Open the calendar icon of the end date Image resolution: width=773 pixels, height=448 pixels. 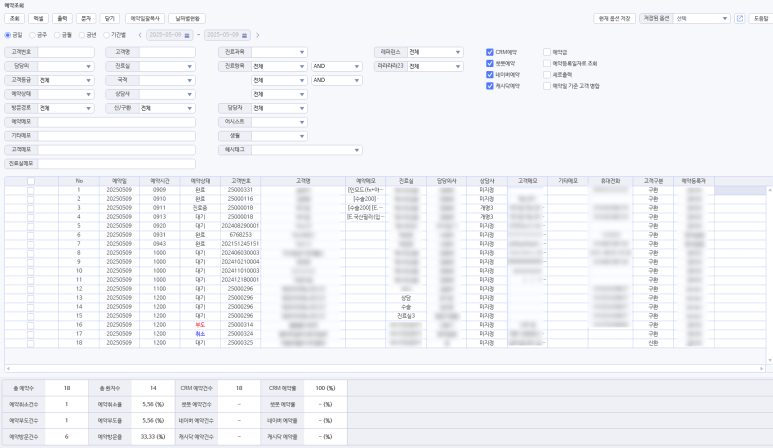pos(244,35)
